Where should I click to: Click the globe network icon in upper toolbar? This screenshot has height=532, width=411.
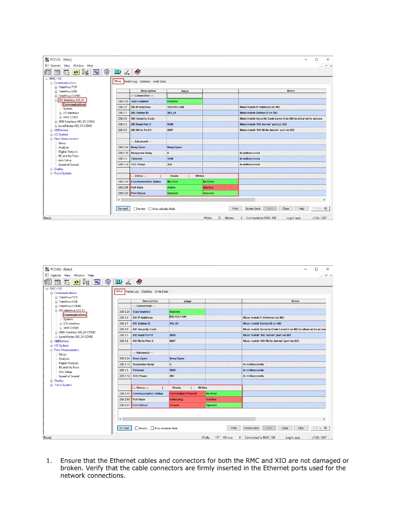point(107,72)
